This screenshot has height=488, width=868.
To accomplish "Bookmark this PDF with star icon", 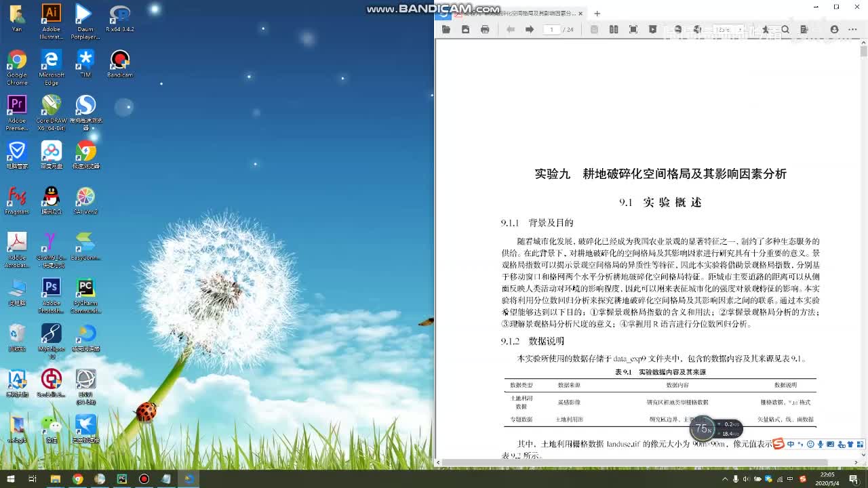I will click(x=766, y=30).
